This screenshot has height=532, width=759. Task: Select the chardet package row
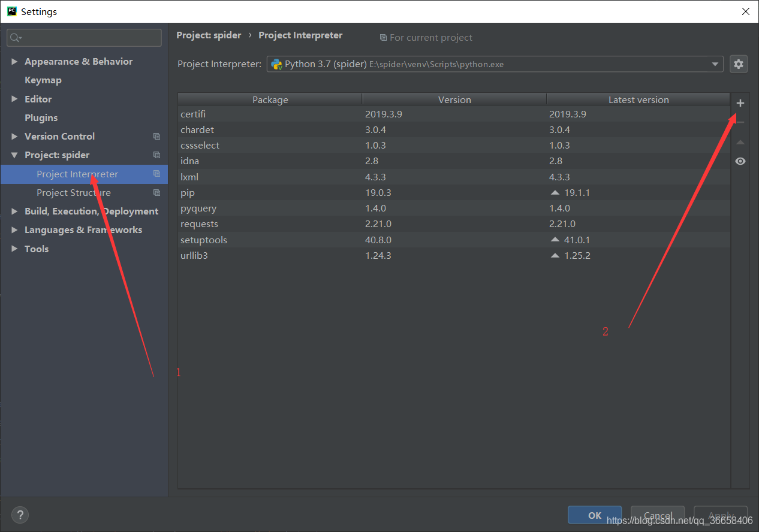click(x=454, y=129)
